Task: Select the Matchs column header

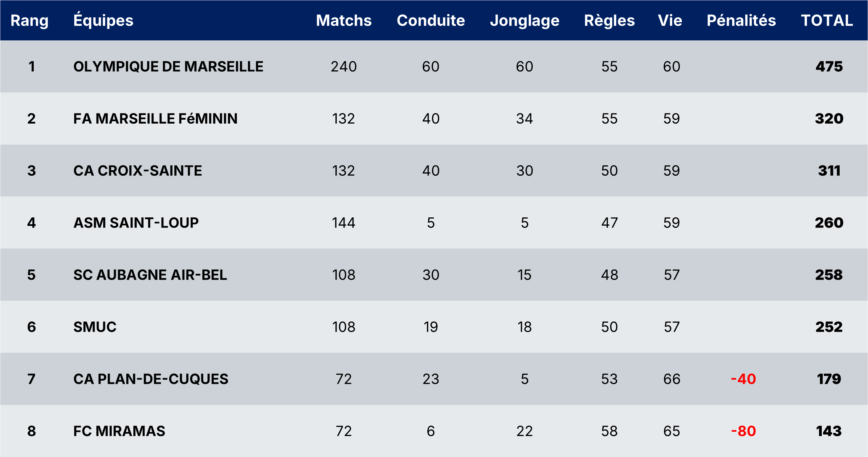Action: (x=344, y=21)
